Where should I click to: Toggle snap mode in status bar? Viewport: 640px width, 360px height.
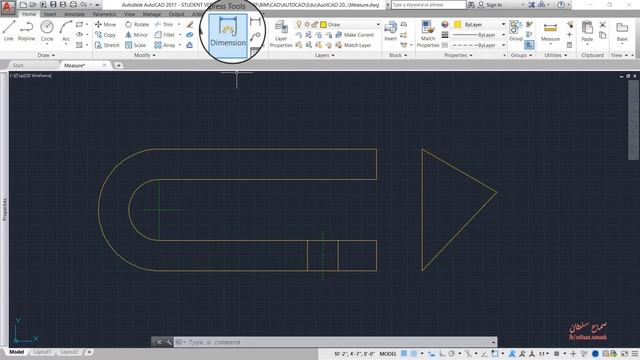(x=413, y=353)
